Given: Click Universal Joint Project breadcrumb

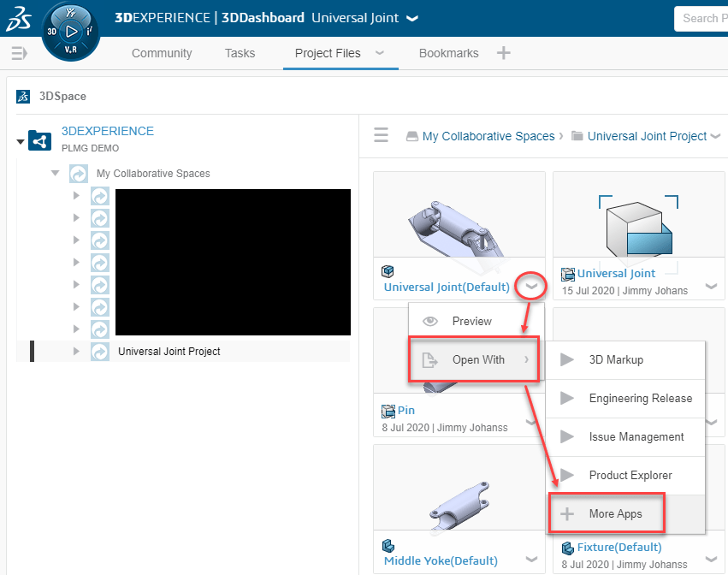Looking at the screenshot, I should click(x=647, y=136).
